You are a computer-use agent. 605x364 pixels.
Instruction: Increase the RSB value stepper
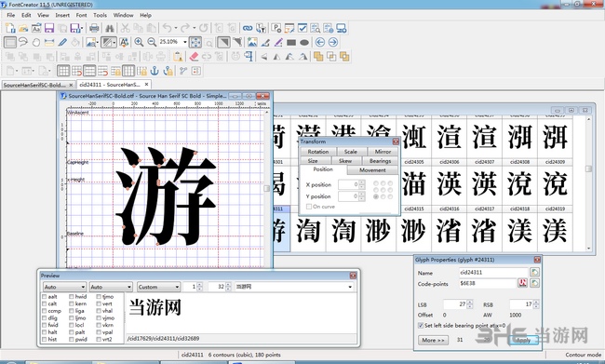[x=536, y=303]
